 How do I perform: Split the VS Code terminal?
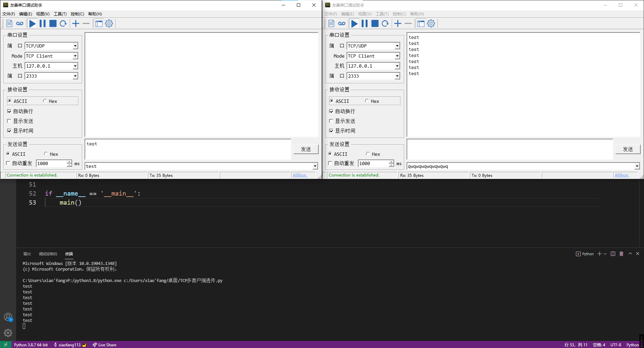click(x=613, y=254)
